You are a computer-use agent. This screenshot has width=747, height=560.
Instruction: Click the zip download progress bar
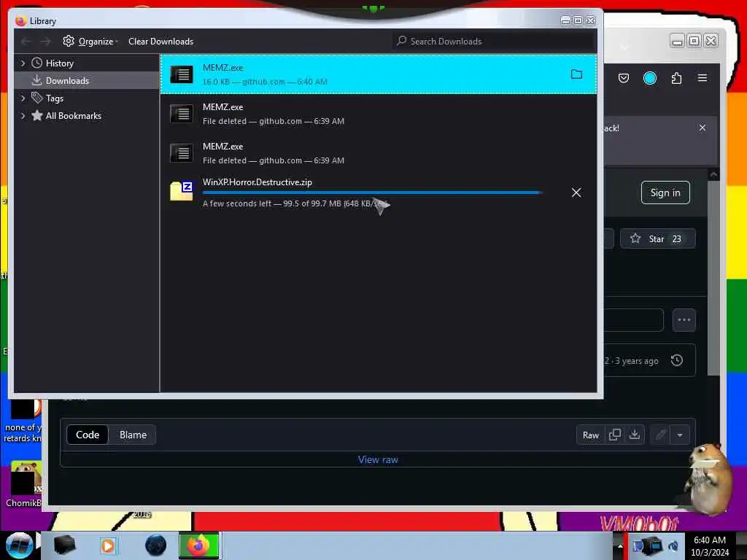[371, 192]
